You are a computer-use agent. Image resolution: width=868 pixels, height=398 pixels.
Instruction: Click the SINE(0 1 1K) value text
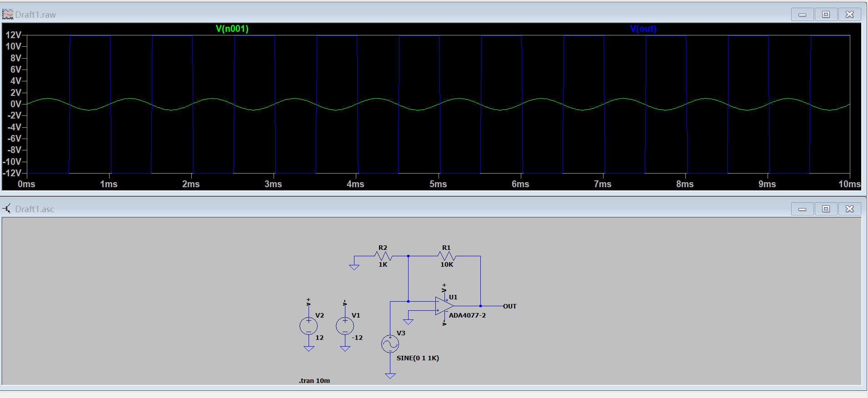418,358
